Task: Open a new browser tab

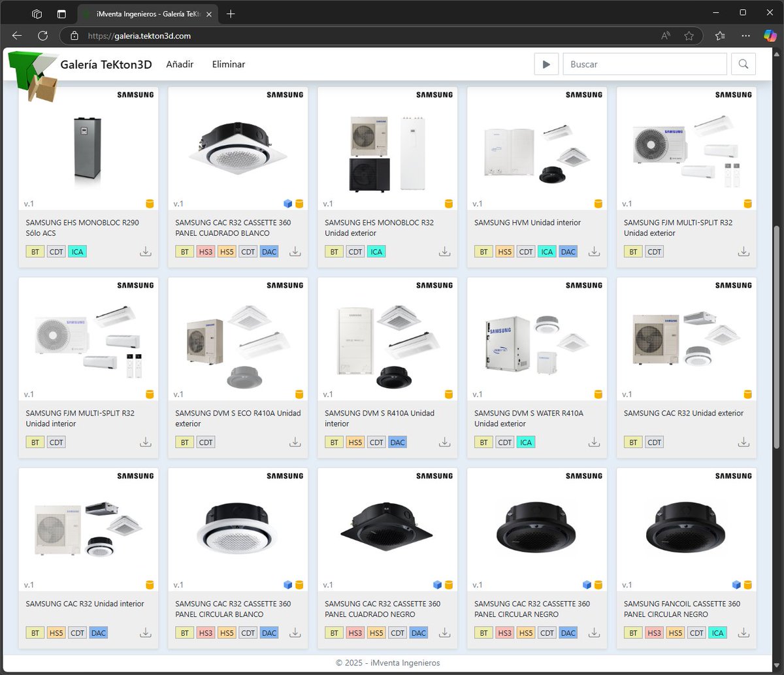Action: point(231,14)
